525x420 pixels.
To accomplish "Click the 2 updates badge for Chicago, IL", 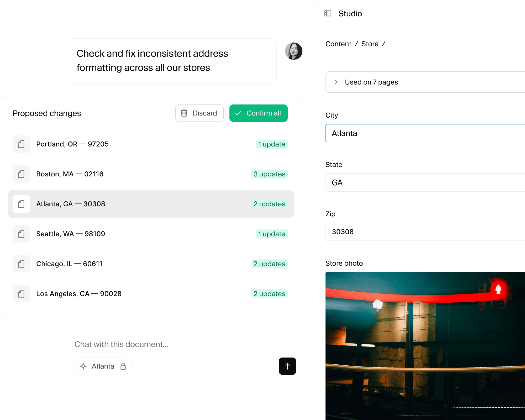I will pyautogui.click(x=269, y=264).
